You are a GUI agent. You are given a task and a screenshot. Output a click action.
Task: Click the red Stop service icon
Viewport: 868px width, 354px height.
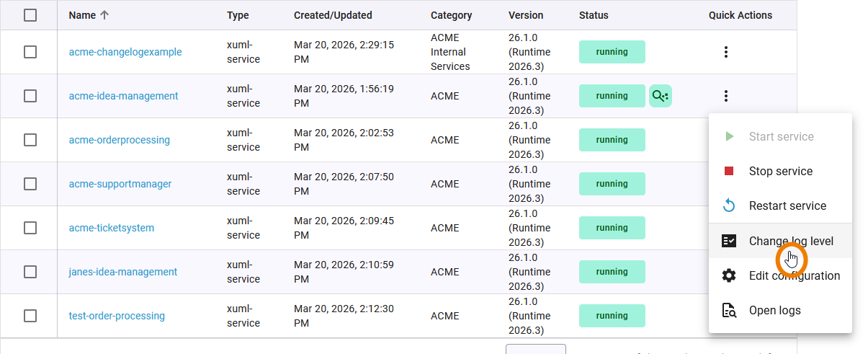click(729, 172)
